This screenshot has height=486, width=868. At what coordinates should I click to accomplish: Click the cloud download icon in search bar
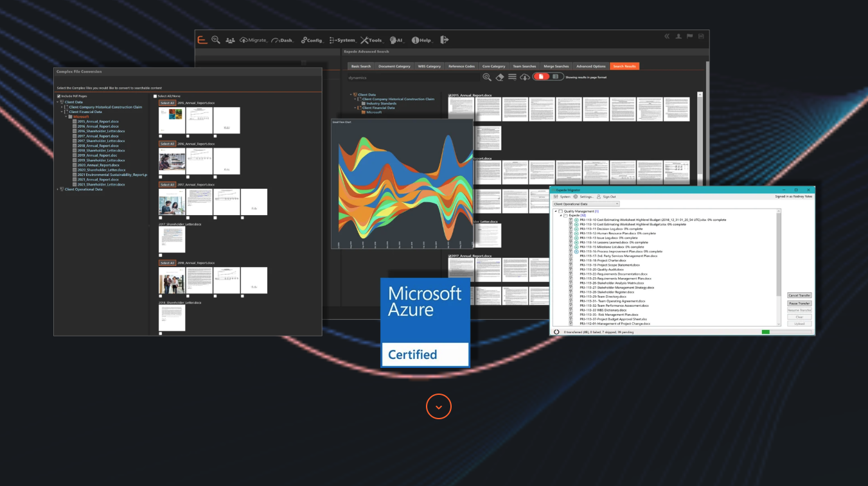point(525,77)
